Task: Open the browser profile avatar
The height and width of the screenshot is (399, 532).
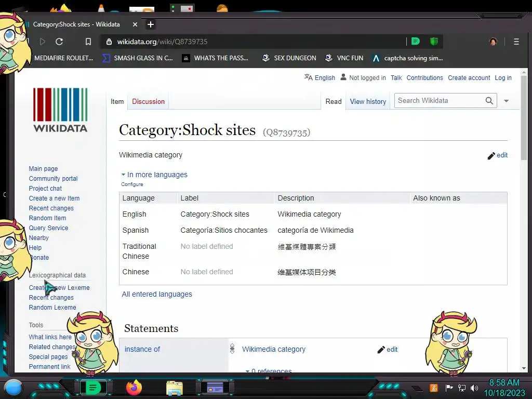Action: (493, 42)
